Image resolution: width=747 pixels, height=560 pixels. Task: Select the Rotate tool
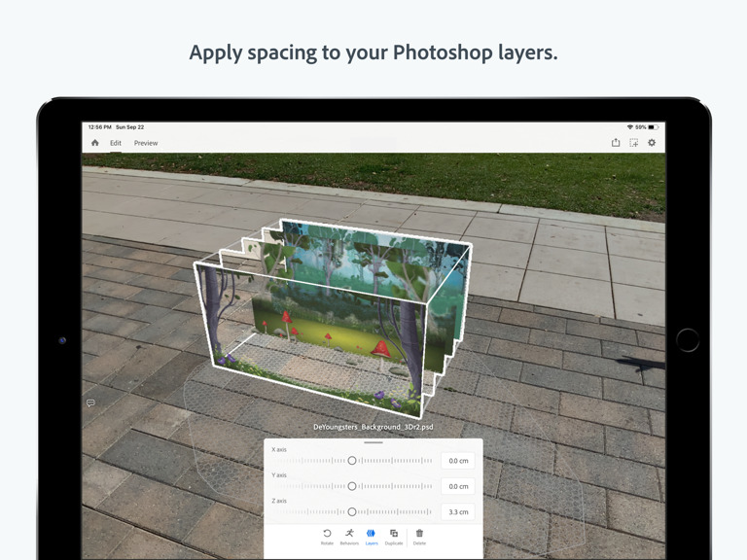click(x=327, y=536)
